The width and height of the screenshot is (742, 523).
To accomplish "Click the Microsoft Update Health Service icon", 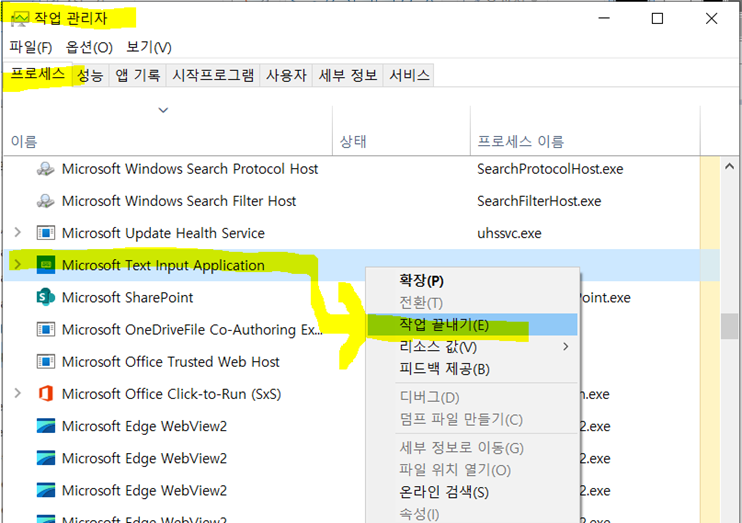I will pyautogui.click(x=45, y=233).
